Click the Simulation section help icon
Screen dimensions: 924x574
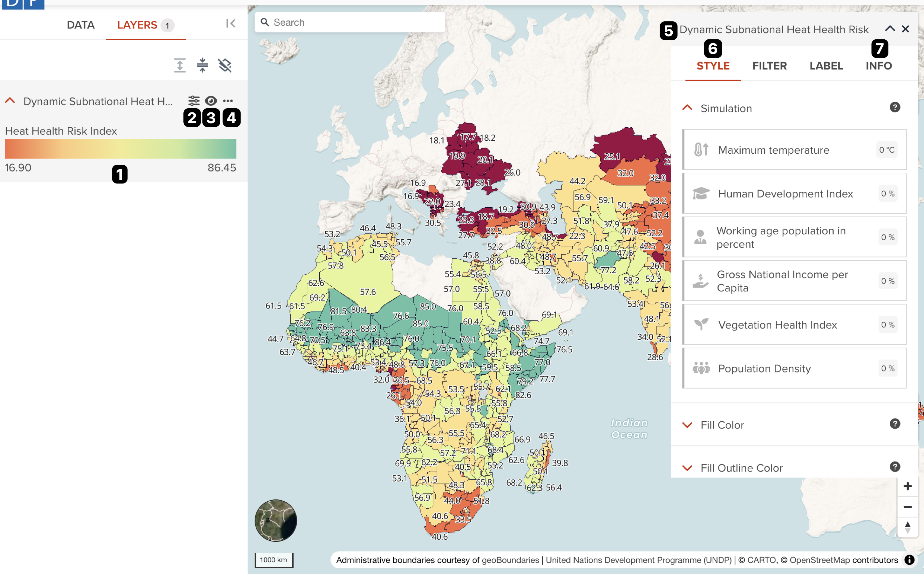[895, 107]
